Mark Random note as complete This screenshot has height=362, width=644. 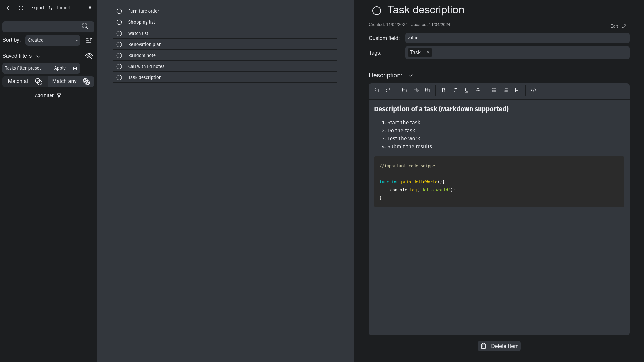[x=119, y=56]
